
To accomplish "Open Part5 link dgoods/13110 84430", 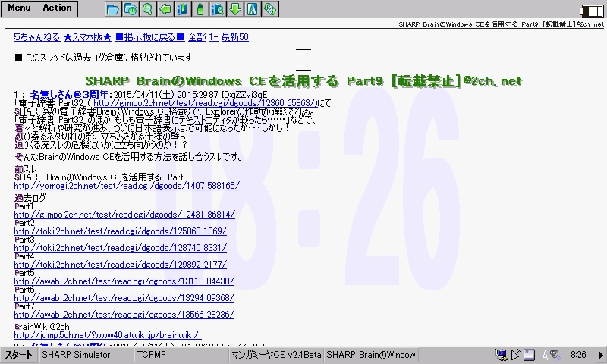I will pos(124,281).
